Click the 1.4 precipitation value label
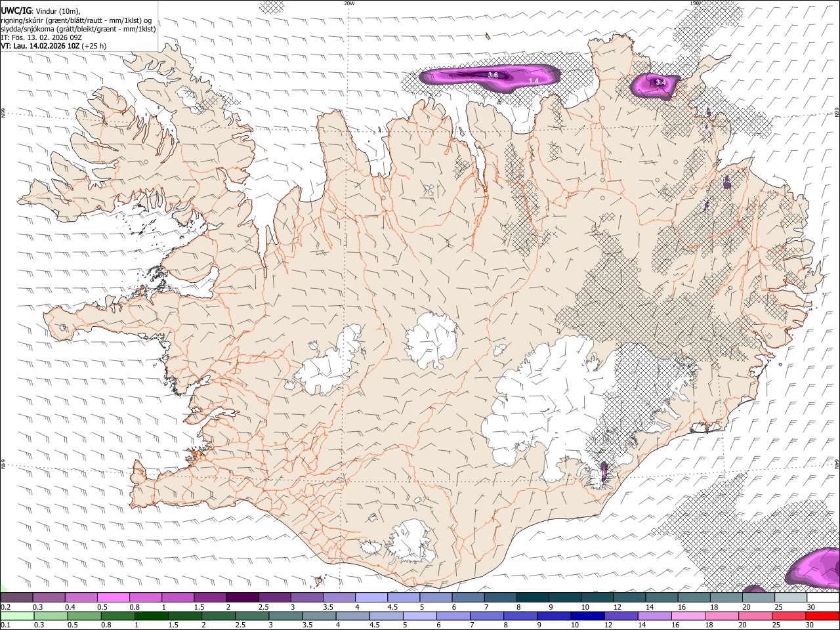 point(534,81)
